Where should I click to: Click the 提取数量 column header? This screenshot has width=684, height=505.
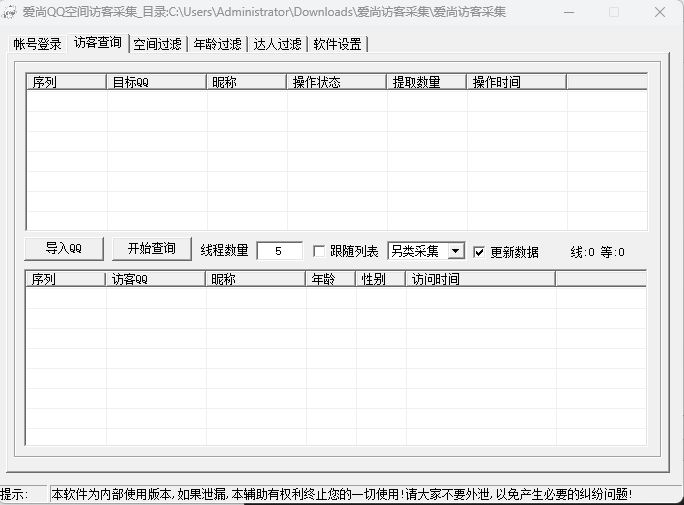pyautogui.click(x=426, y=82)
